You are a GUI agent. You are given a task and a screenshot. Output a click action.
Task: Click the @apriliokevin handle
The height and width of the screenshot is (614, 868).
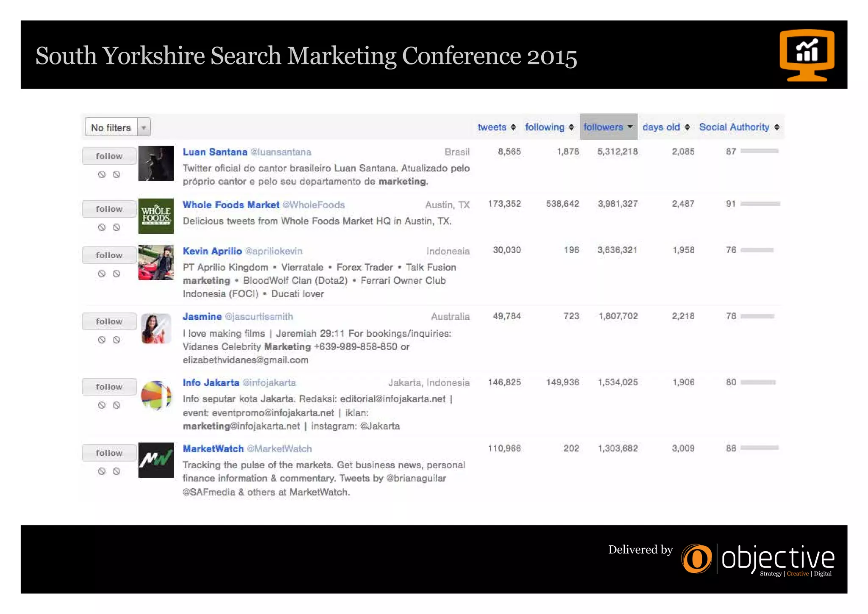point(274,251)
